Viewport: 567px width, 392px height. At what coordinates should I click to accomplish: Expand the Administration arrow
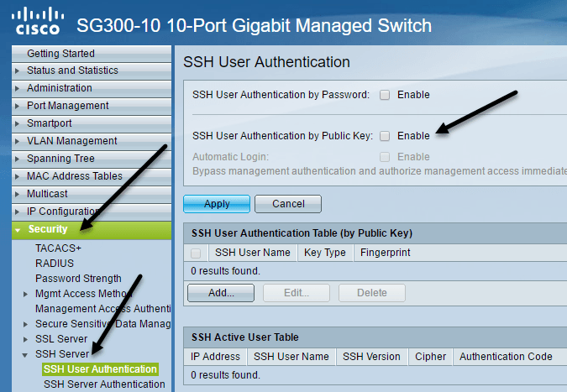pyautogui.click(x=17, y=88)
